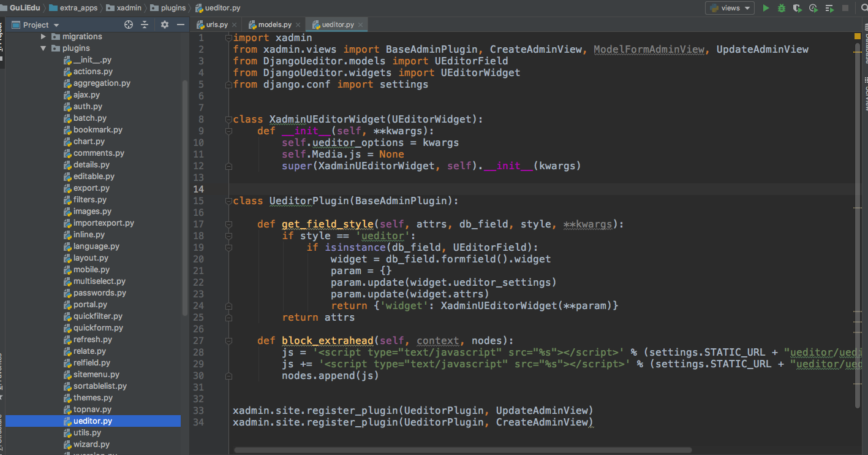Open Project panel settings gear
This screenshot has width=868, height=455.
point(164,25)
